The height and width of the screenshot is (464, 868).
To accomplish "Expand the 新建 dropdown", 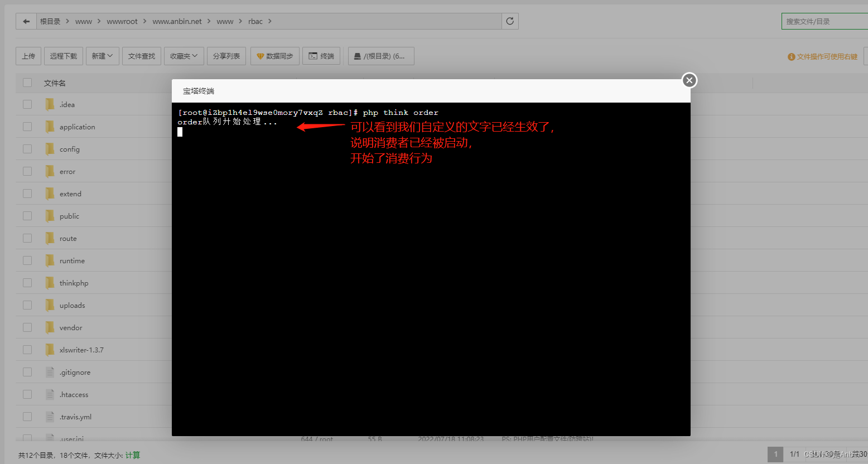I will [x=102, y=56].
